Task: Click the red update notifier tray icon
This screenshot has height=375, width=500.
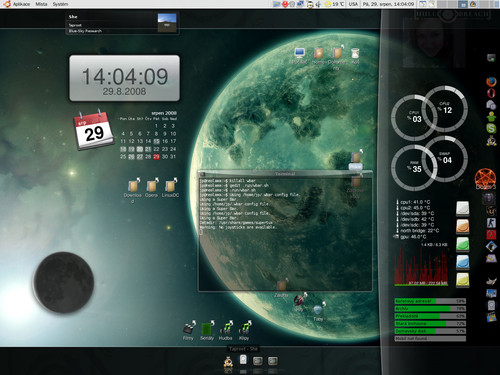Action: coord(285,4)
